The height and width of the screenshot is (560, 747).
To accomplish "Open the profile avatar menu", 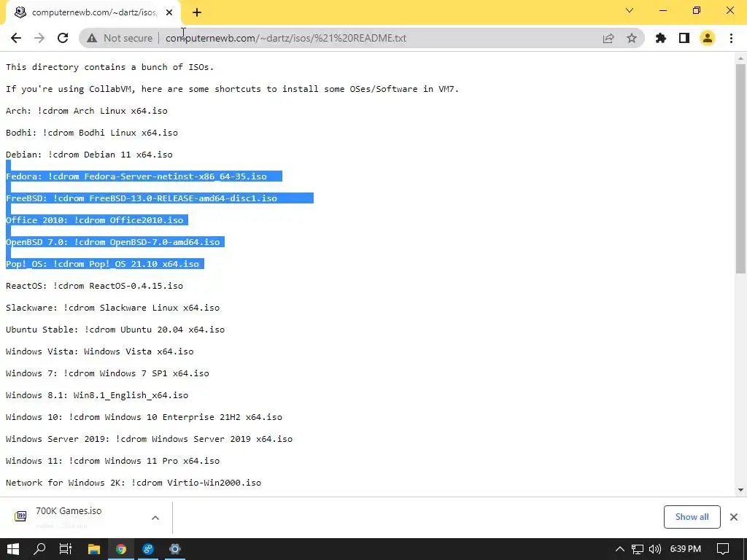I will pyautogui.click(x=708, y=38).
